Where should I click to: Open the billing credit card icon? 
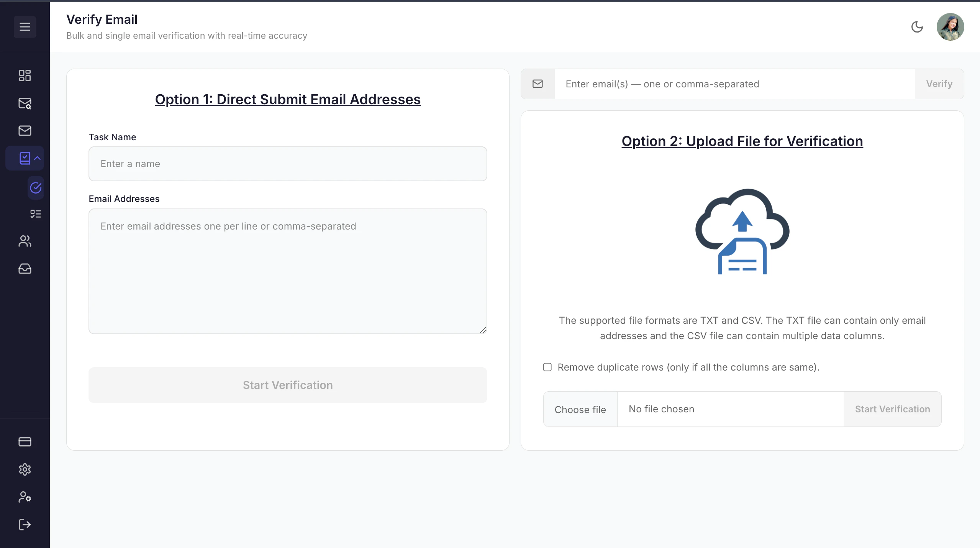25,442
